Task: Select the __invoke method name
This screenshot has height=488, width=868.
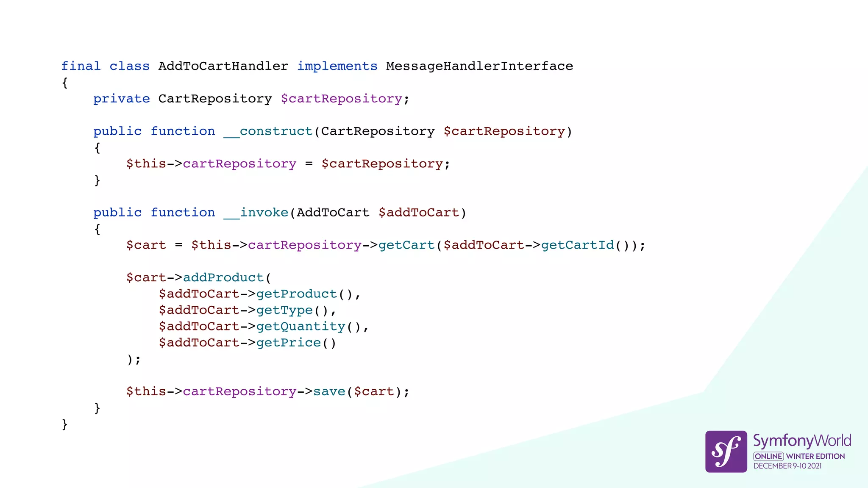Action: [256, 213]
